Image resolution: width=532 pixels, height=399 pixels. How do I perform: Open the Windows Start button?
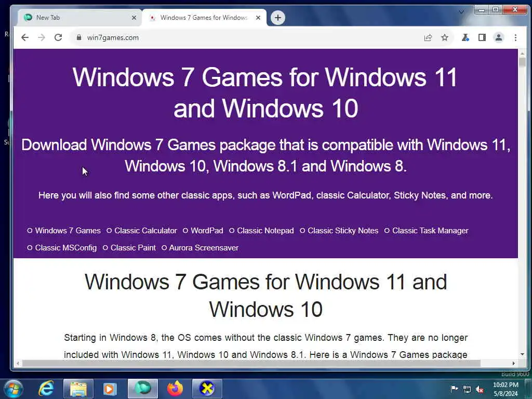tap(13, 389)
